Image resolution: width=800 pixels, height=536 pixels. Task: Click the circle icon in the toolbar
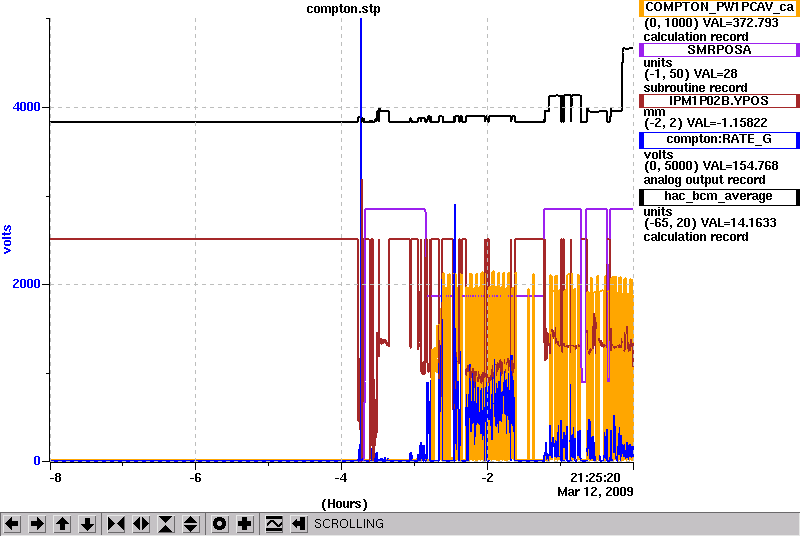point(219,524)
